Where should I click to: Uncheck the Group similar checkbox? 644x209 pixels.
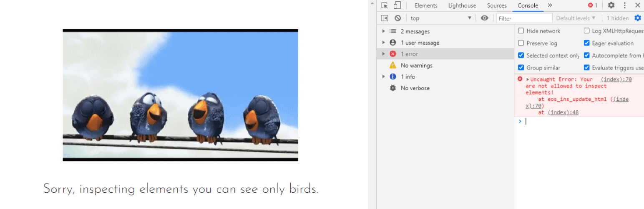[x=521, y=68]
